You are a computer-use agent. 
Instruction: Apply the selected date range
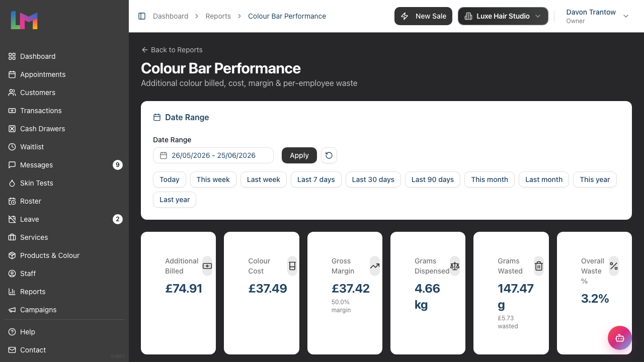[299, 155]
